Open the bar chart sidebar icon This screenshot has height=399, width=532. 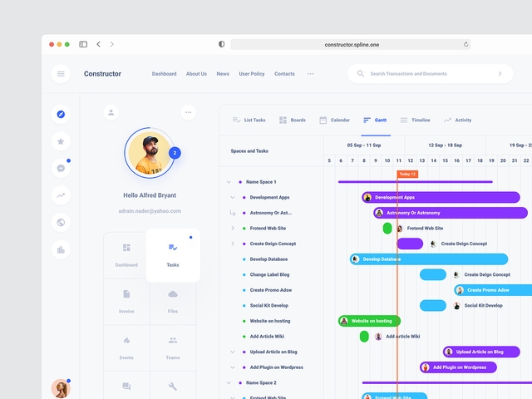(61, 249)
